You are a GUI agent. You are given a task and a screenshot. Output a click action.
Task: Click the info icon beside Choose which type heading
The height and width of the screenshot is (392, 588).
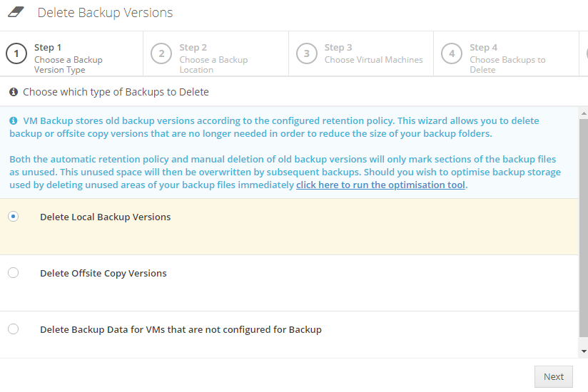(x=14, y=92)
